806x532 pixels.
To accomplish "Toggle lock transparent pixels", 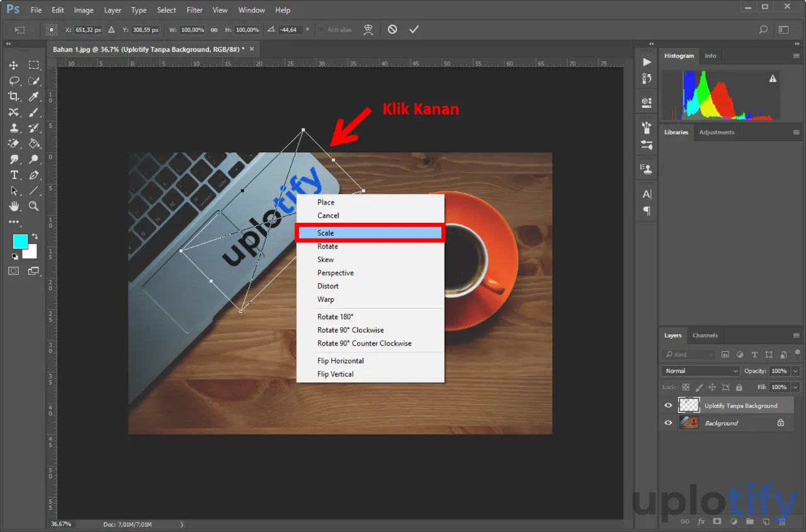I will tap(686, 387).
